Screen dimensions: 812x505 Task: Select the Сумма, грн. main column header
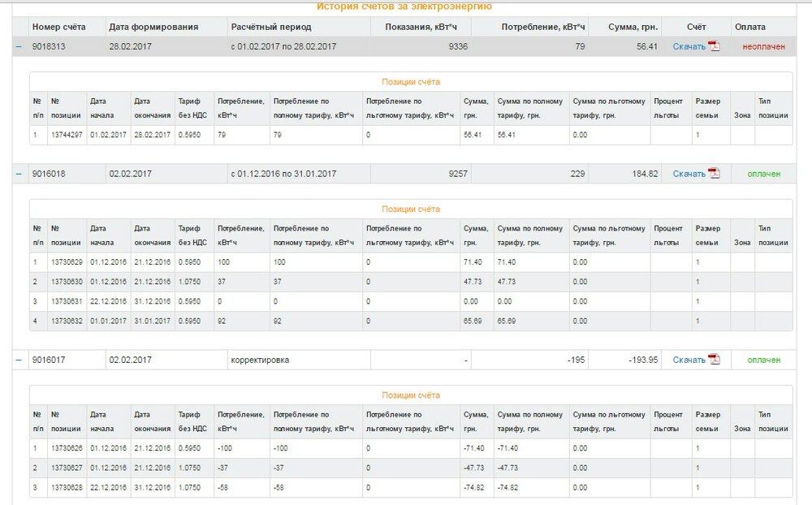tap(633, 27)
